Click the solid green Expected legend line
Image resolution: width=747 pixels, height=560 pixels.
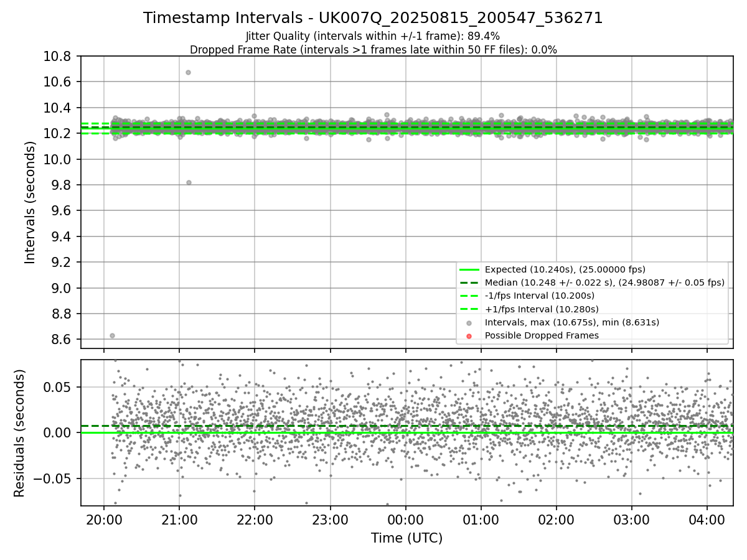(x=469, y=270)
